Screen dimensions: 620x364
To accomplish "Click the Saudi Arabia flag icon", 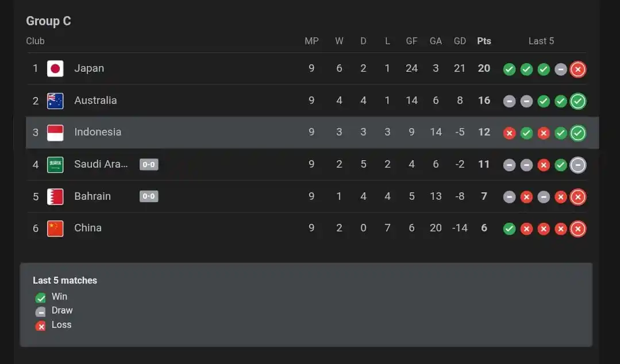I will pos(55,165).
